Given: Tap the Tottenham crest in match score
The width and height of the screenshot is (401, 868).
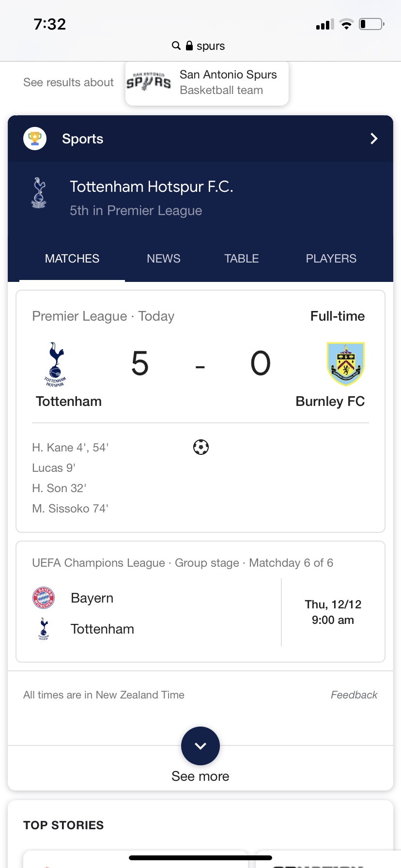Looking at the screenshot, I should tap(55, 364).
